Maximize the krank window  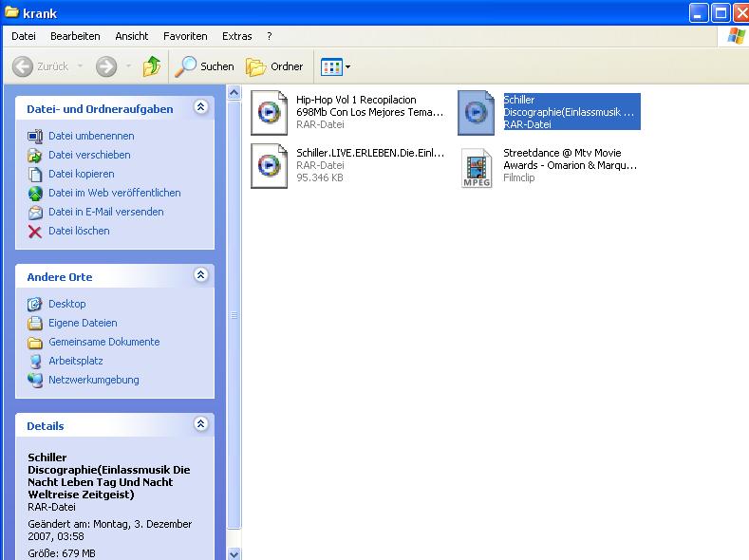coord(721,13)
